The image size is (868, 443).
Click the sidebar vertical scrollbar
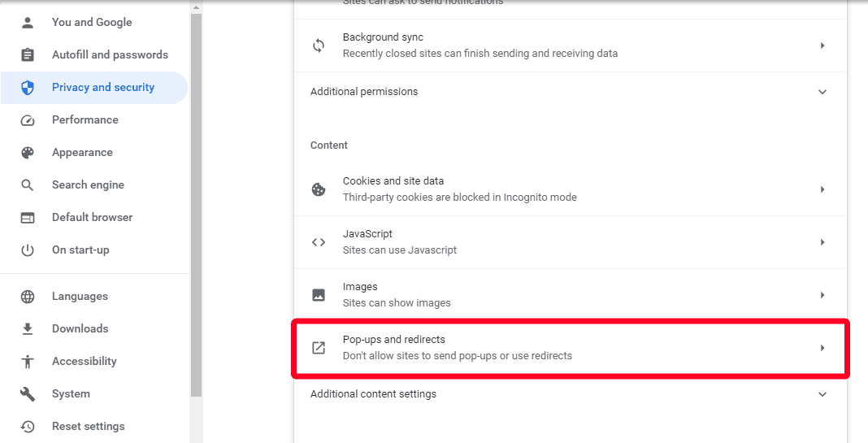click(x=196, y=203)
